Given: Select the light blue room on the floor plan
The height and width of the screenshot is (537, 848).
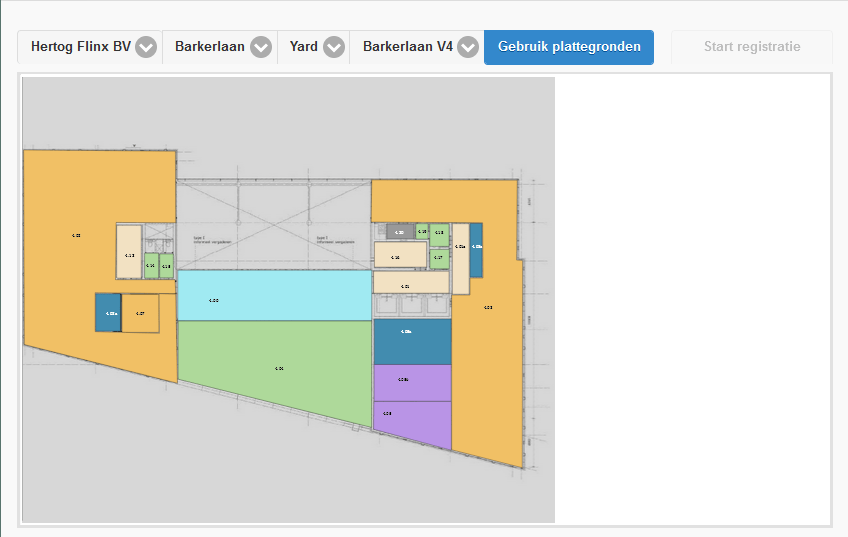Looking at the screenshot, I should point(274,295).
